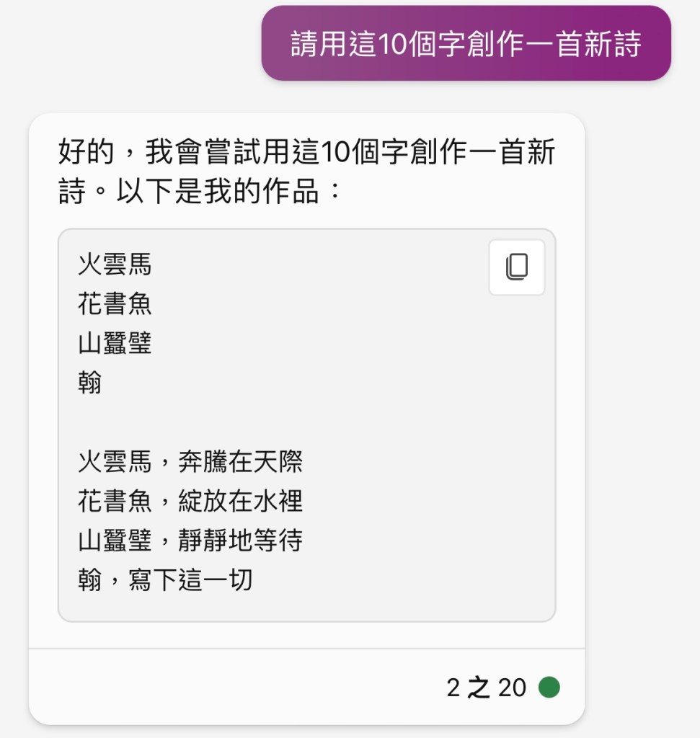Click the final verse '翰，寫下這一切'
Image resolution: width=700 pixels, height=738 pixels.
pyautogui.click(x=165, y=579)
